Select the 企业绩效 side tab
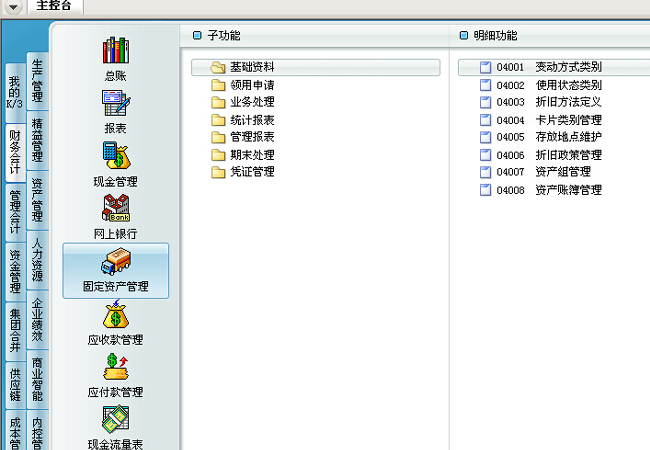Viewport: 650px width, 450px height. click(37, 319)
